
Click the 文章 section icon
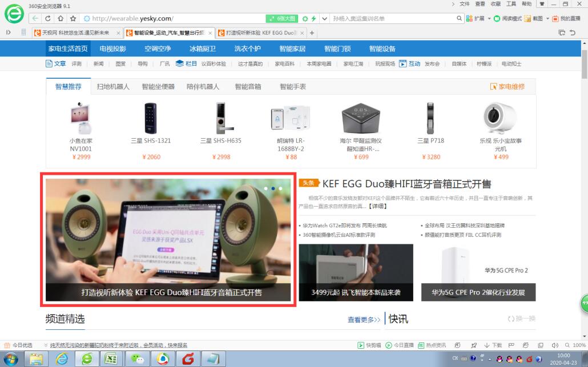click(49, 64)
